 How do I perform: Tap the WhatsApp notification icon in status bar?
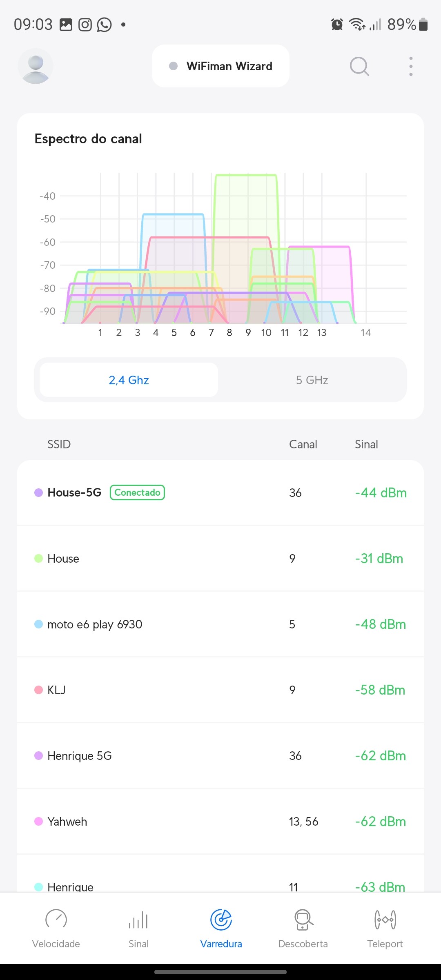pos(104,24)
